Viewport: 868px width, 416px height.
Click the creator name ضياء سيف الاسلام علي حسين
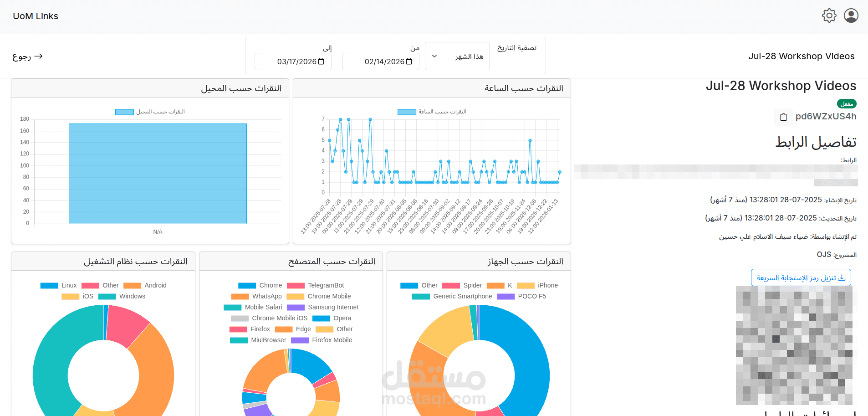click(763, 236)
